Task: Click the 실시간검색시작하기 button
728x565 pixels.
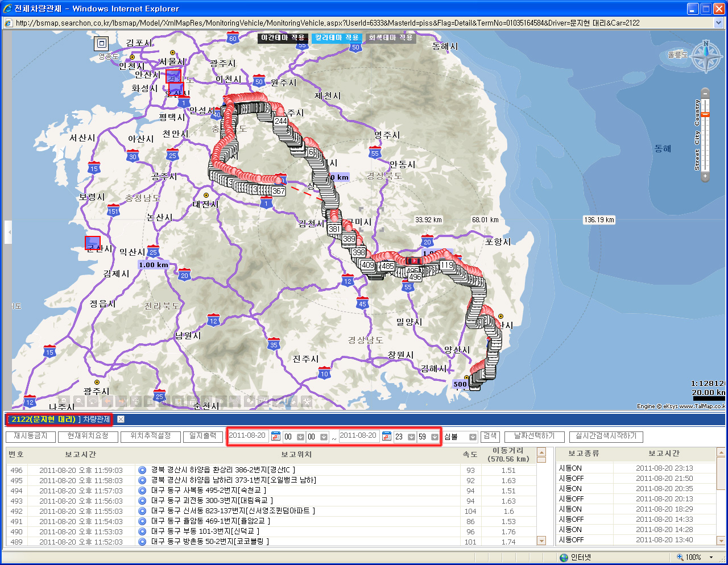Action: tap(606, 436)
